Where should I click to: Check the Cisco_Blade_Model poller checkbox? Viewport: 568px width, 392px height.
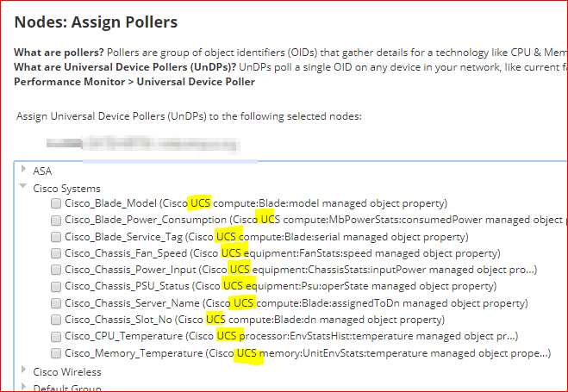coord(56,203)
